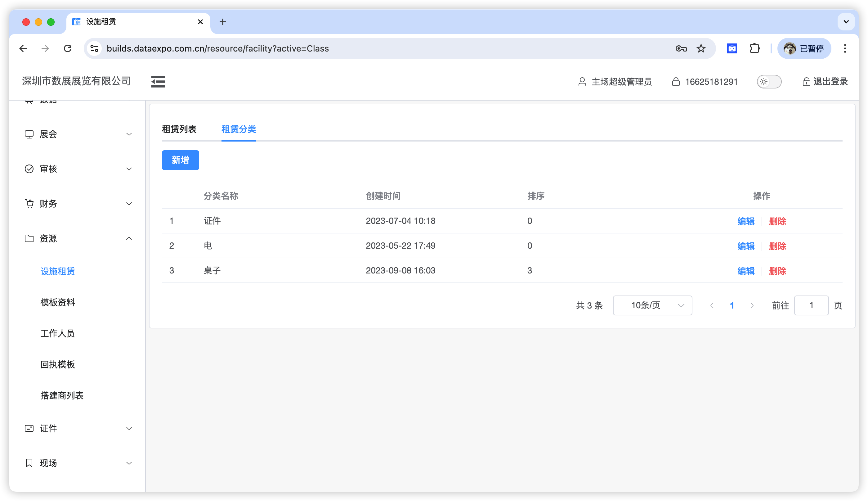Expand the 证件 sidebar menu
This screenshot has height=501, width=868.
(77, 428)
